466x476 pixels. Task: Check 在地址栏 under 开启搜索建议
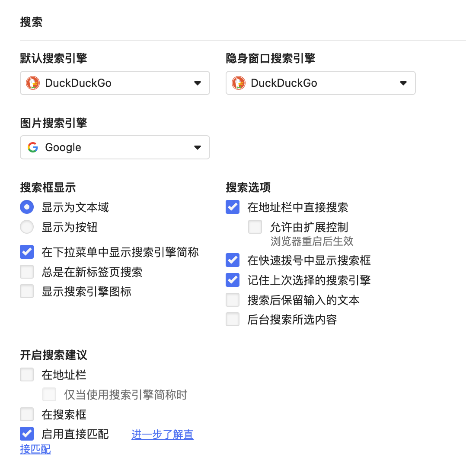click(27, 374)
